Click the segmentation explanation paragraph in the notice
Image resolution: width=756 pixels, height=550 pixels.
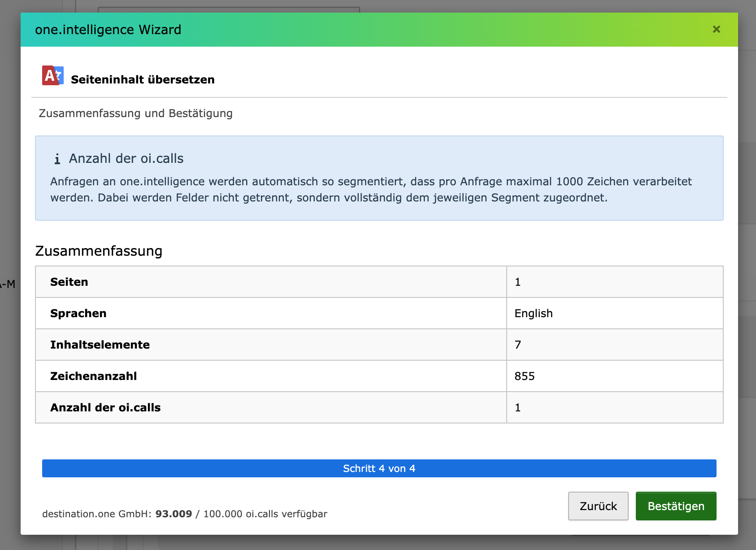point(371,189)
